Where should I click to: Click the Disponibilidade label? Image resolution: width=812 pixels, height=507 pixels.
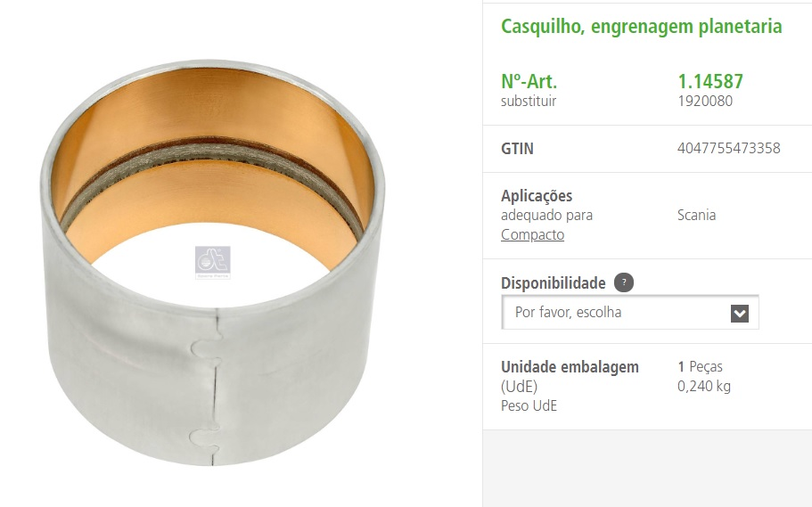(x=554, y=283)
